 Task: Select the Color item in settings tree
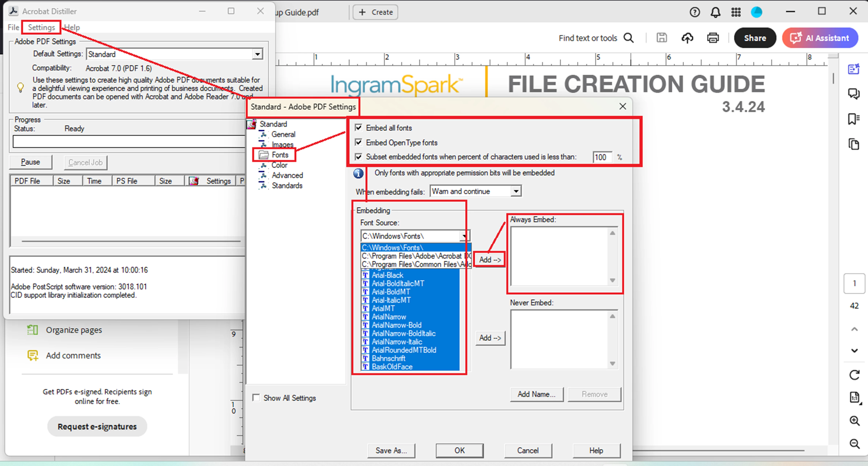(x=279, y=165)
